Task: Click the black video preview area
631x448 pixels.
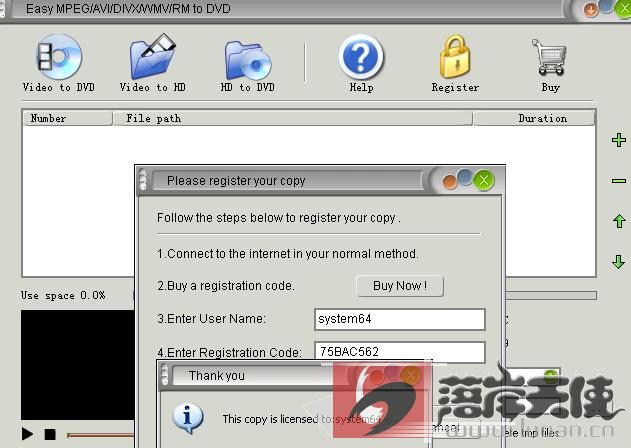Action: (78, 365)
